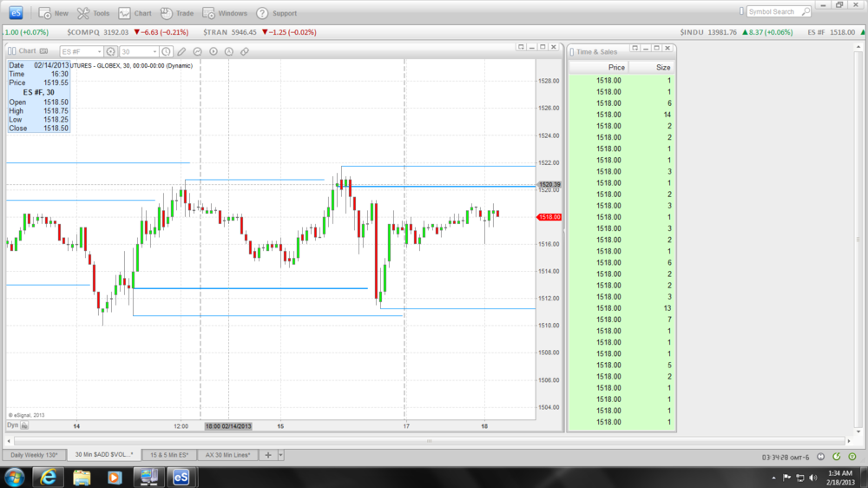Click the 18:00 02/14/2013 time marker
The height and width of the screenshot is (488, 868).
pyautogui.click(x=228, y=426)
